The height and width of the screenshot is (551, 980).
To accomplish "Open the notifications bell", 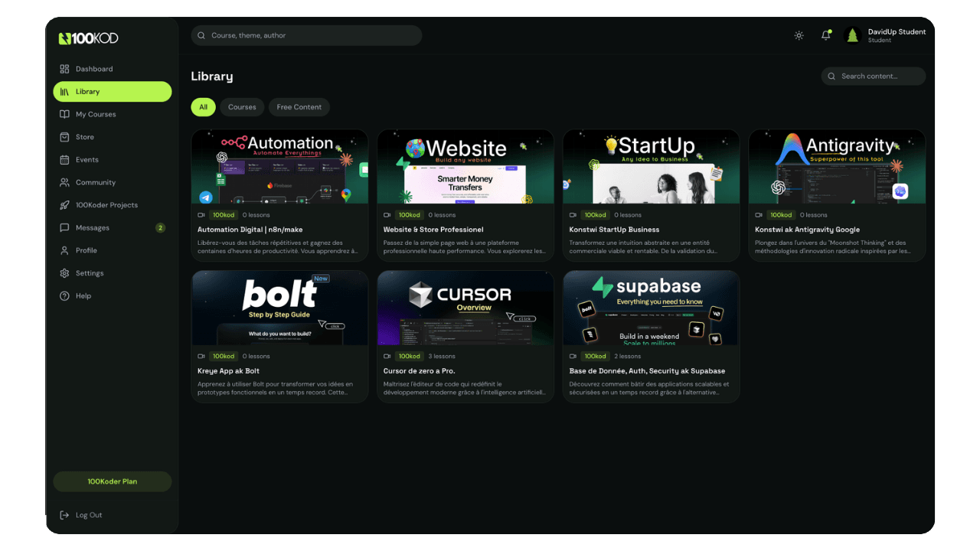I will coord(825,35).
